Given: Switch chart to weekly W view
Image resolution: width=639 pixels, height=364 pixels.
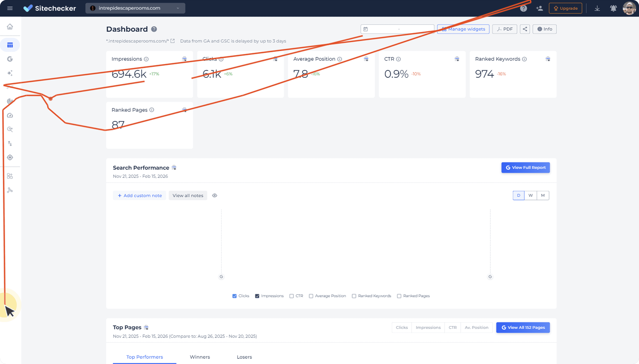Looking at the screenshot, I should click(531, 196).
